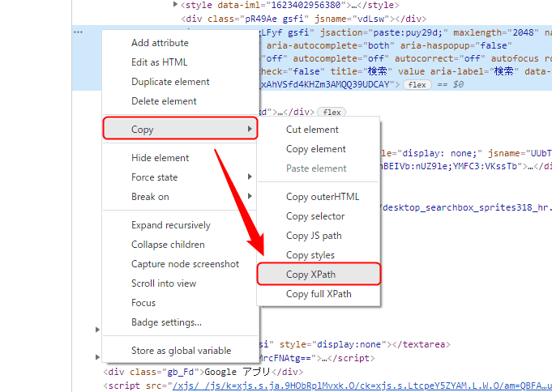Expand the script element tree node
The image size is (552, 392).
[97, 357]
